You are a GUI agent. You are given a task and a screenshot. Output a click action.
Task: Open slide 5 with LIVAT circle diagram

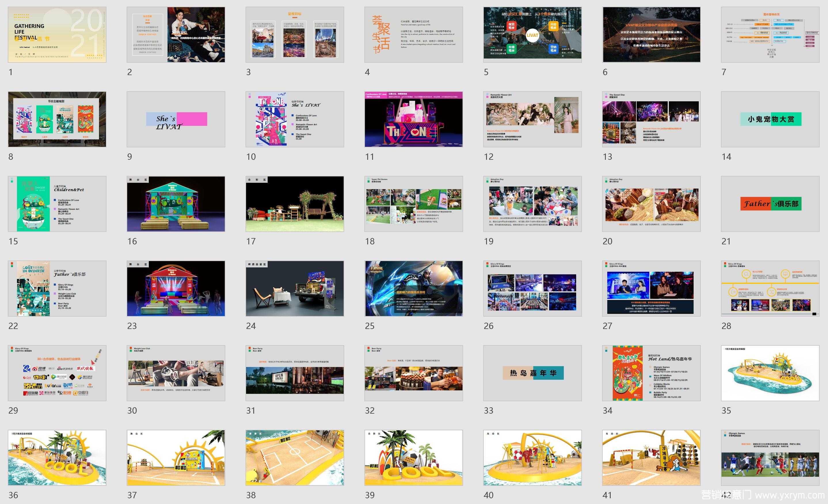click(532, 35)
